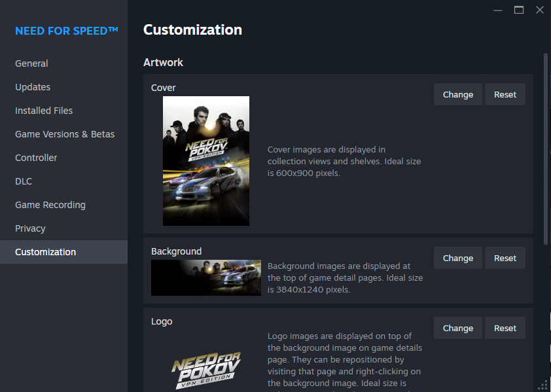Select the Customization tab
Image resolution: width=551 pixels, height=392 pixels.
(63, 252)
